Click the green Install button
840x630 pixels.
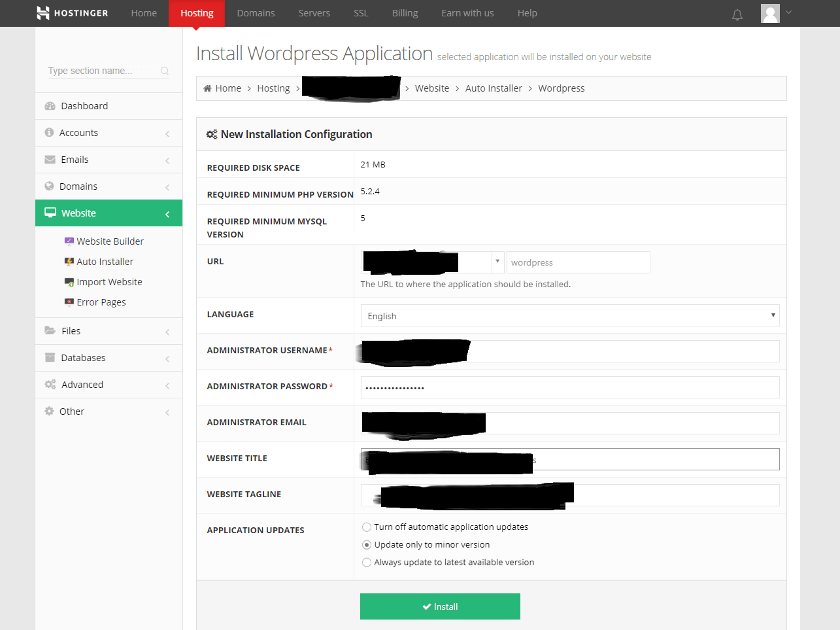tap(440, 606)
